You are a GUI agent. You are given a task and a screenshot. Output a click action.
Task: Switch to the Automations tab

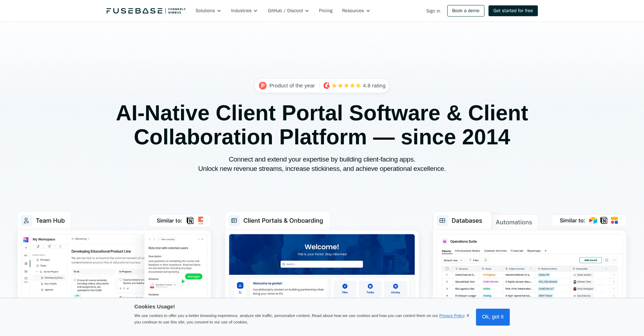pyautogui.click(x=514, y=222)
